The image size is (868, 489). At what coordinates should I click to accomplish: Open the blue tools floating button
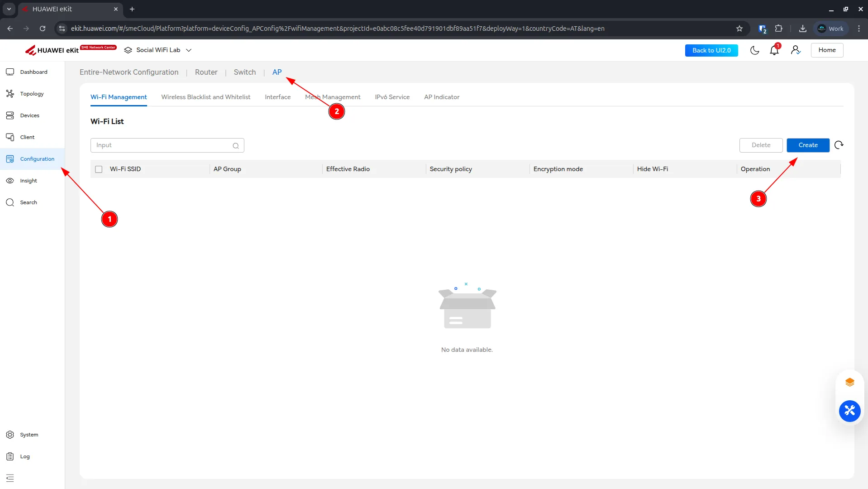click(x=849, y=411)
